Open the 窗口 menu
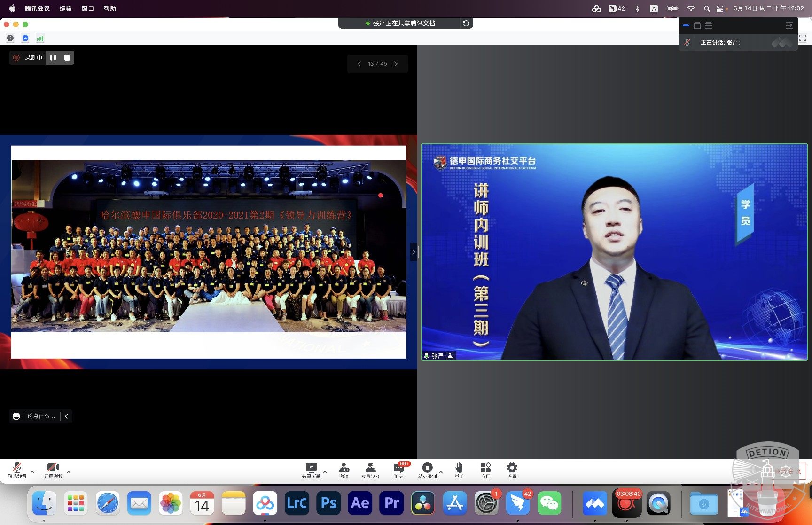The height and width of the screenshot is (525, 812). coord(88,8)
